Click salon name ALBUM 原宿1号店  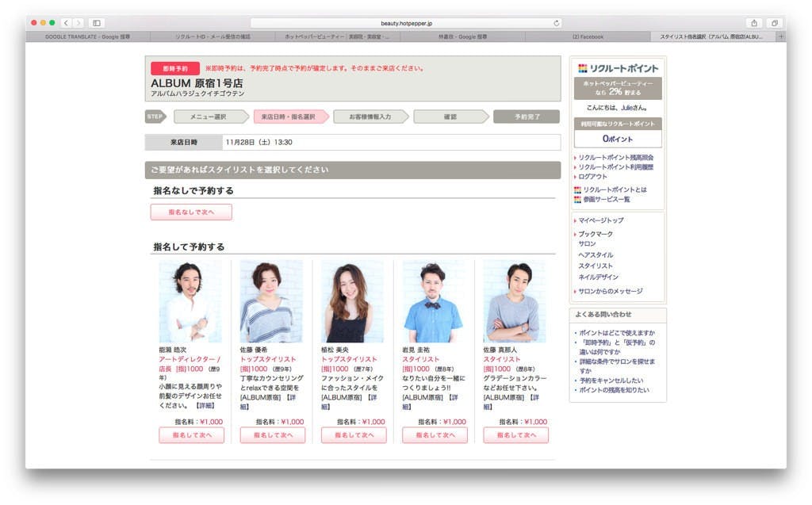click(197, 83)
